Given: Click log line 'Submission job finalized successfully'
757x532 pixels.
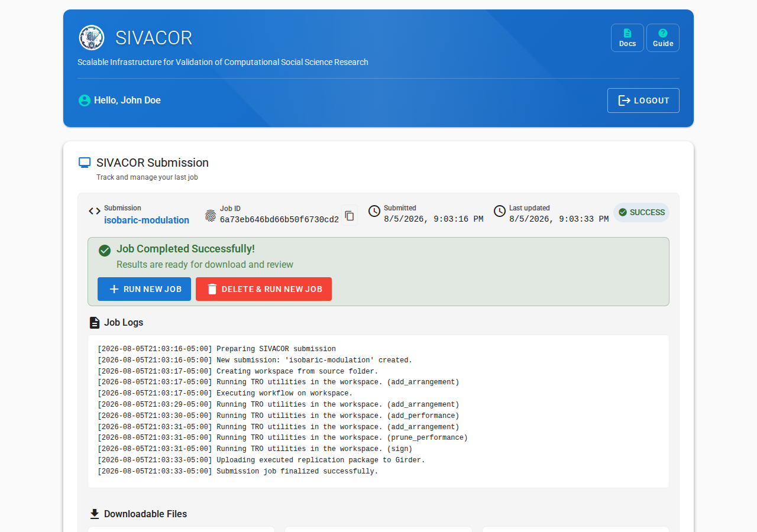Looking at the screenshot, I should point(238,471).
